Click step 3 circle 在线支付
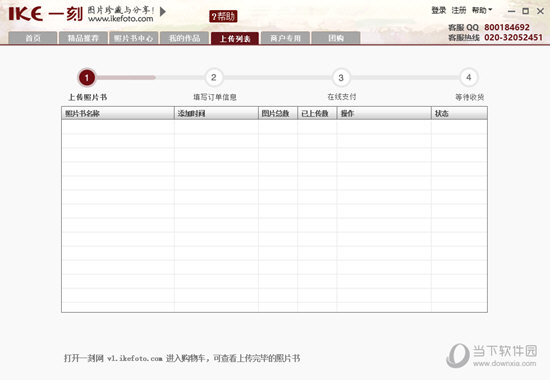 pos(341,78)
